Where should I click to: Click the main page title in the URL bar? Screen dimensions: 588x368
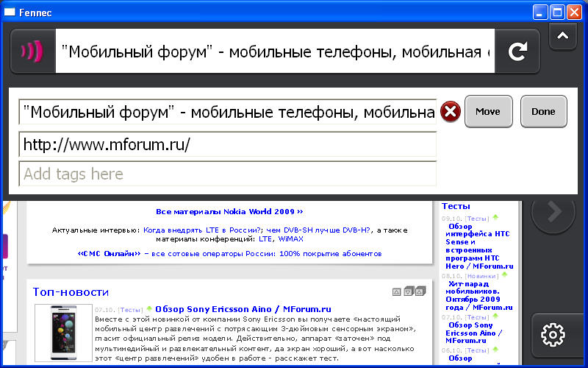click(275, 52)
